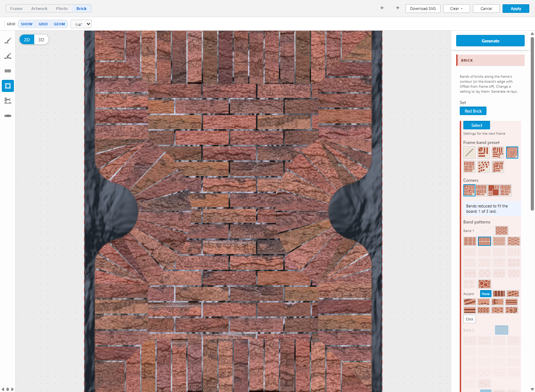Open the Clear dropdown menu
Image resolution: width=535 pixels, height=392 pixels.
pyautogui.click(x=456, y=9)
